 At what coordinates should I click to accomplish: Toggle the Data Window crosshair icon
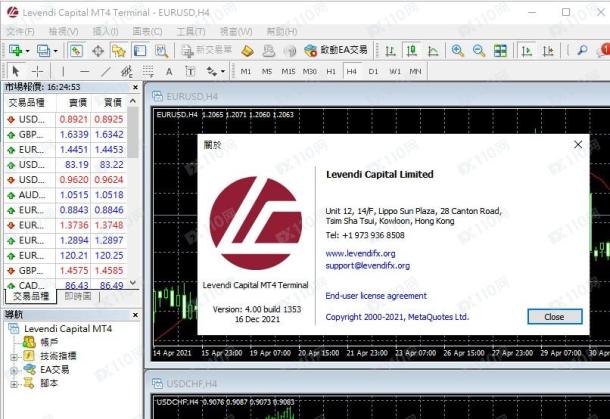click(98, 51)
